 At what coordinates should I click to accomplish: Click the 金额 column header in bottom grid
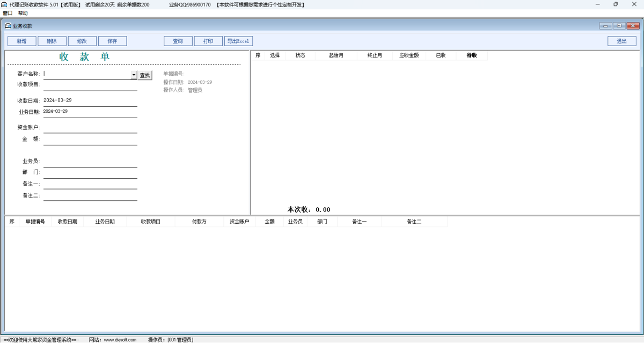(x=270, y=222)
